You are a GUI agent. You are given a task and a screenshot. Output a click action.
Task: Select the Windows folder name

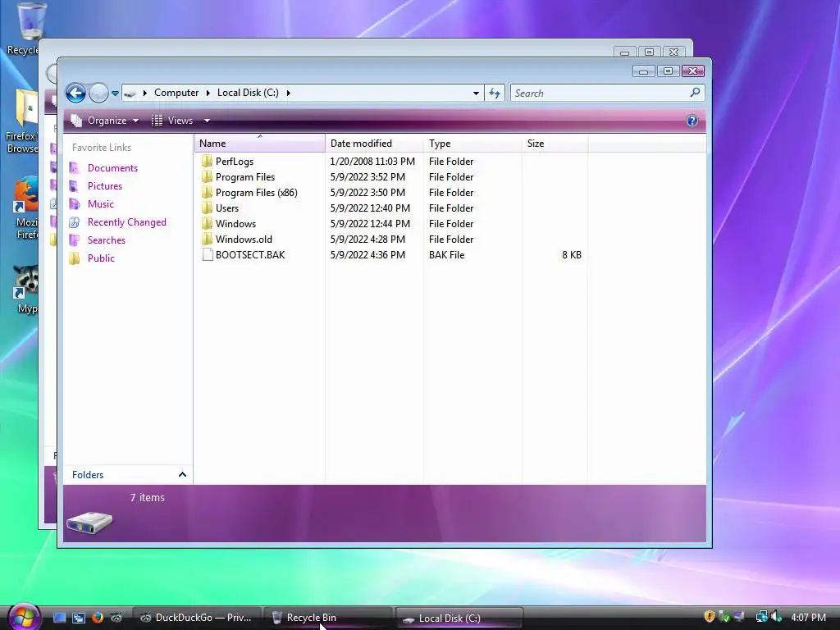point(235,223)
